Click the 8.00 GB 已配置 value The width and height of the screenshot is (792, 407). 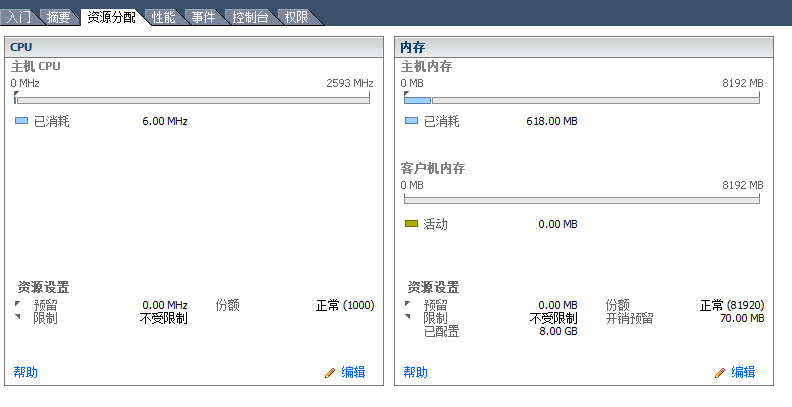coord(558,331)
